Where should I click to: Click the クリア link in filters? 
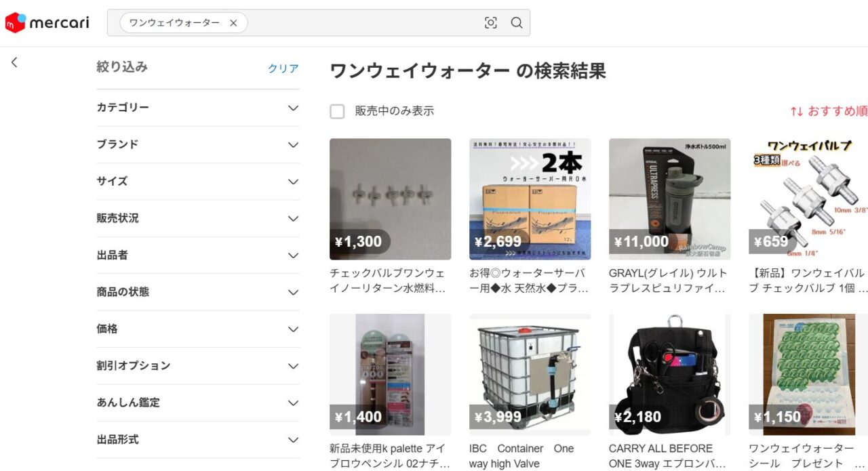283,68
